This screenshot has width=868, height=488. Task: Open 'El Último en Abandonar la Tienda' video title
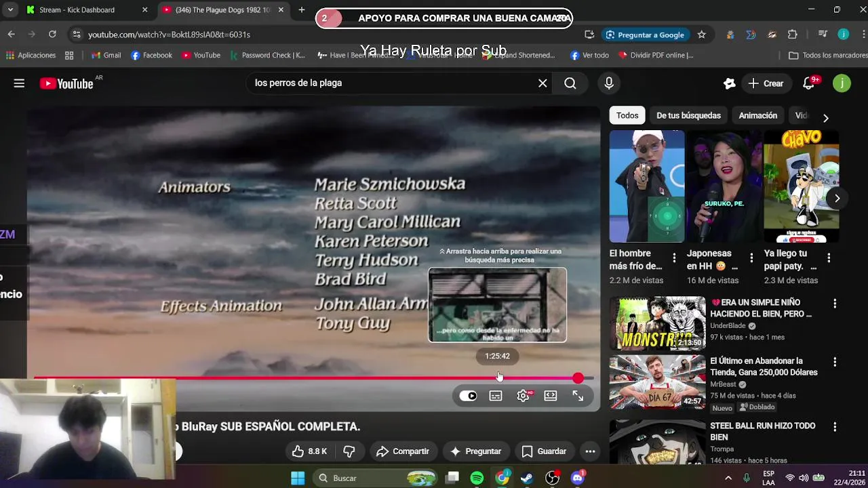[x=764, y=367]
